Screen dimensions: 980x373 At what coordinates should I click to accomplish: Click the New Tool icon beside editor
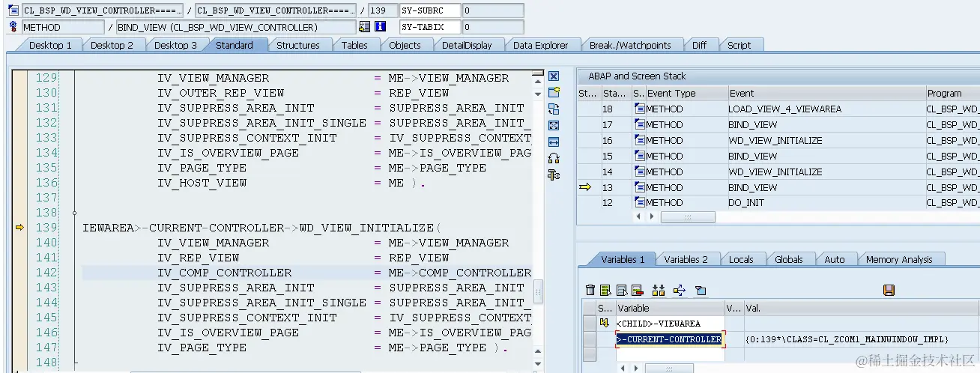[554, 92]
